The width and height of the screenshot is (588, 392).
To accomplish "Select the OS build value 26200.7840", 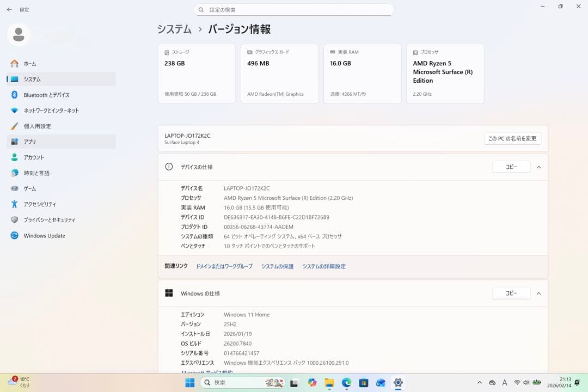I will [x=238, y=344].
